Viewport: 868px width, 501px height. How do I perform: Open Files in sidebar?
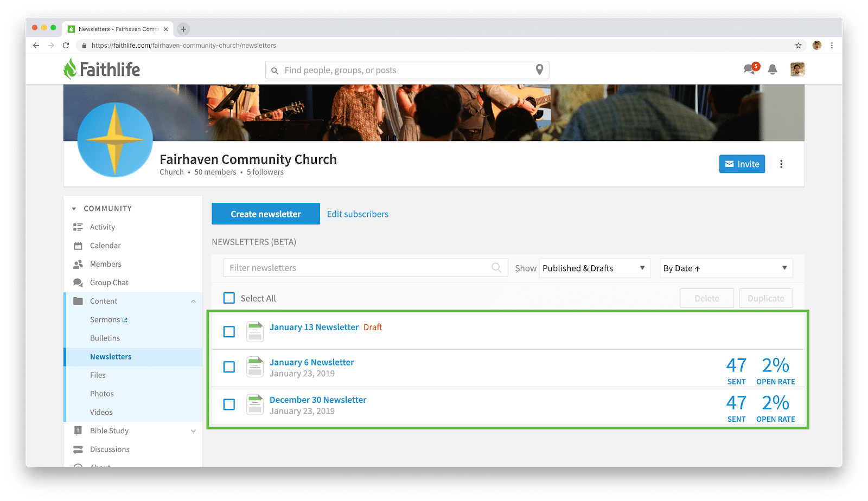coord(98,375)
